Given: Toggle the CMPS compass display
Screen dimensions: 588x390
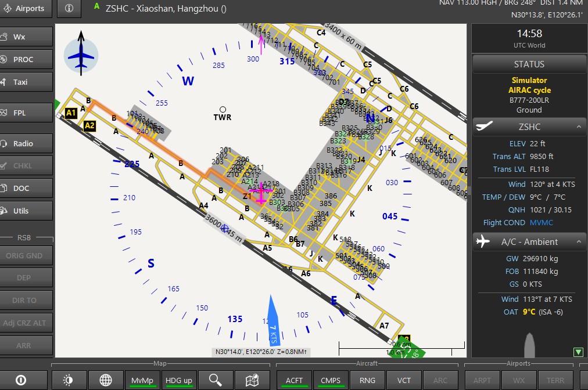Looking at the screenshot, I should [x=331, y=380].
